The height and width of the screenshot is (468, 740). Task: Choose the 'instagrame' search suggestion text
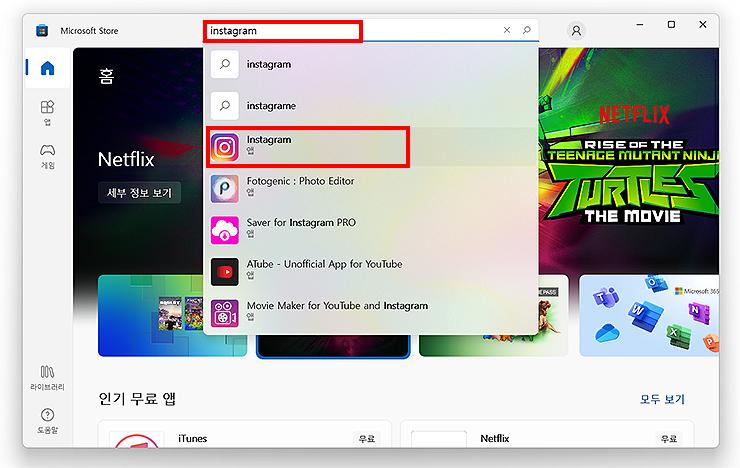coord(271,106)
